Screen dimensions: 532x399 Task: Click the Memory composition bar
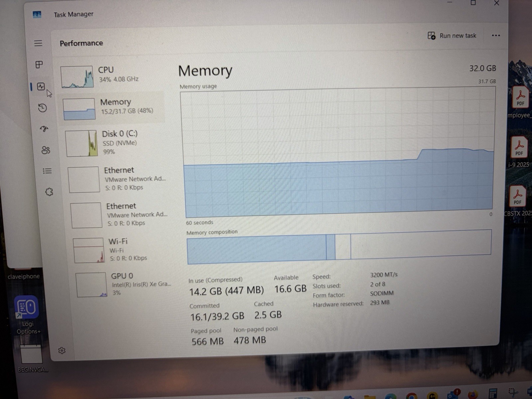[339, 247]
